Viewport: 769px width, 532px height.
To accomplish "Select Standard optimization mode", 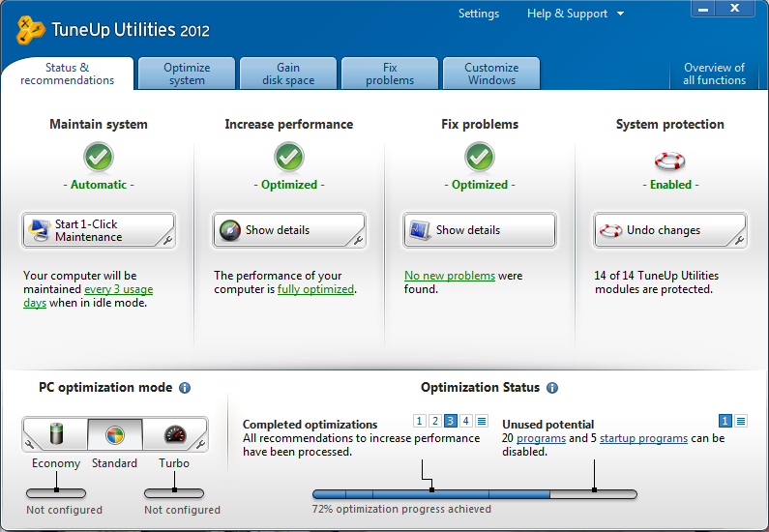I will 115,434.
